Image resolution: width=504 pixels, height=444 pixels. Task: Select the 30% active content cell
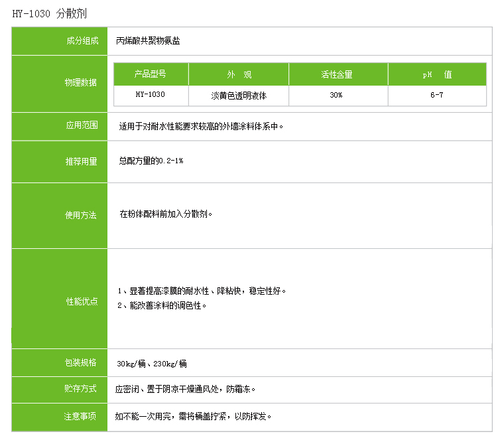336,95
